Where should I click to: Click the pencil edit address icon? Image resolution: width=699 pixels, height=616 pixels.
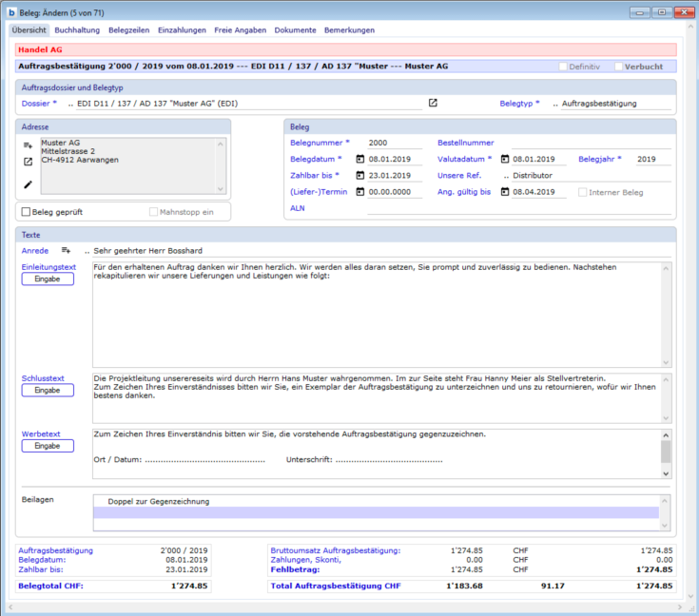28,183
